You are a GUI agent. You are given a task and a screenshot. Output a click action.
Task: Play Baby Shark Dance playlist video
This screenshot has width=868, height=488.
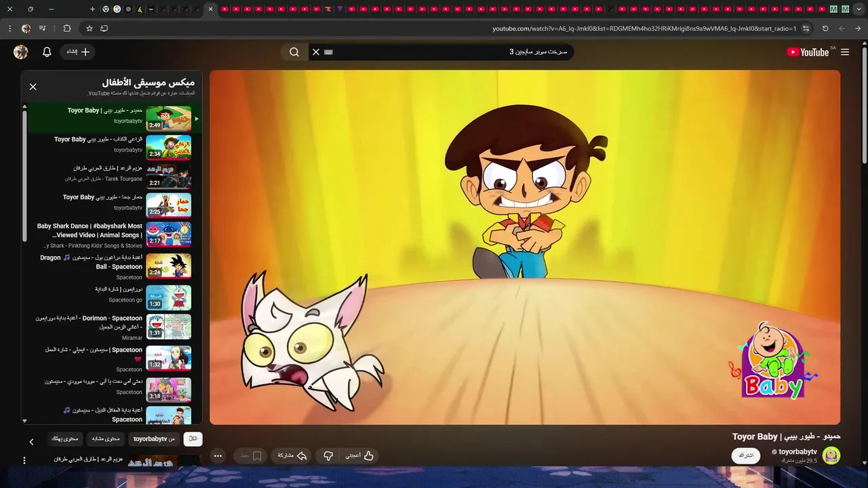[169, 235]
